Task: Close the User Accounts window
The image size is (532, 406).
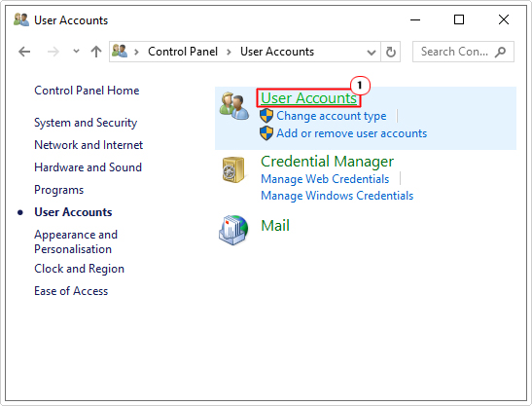Action: (x=504, y=19)
